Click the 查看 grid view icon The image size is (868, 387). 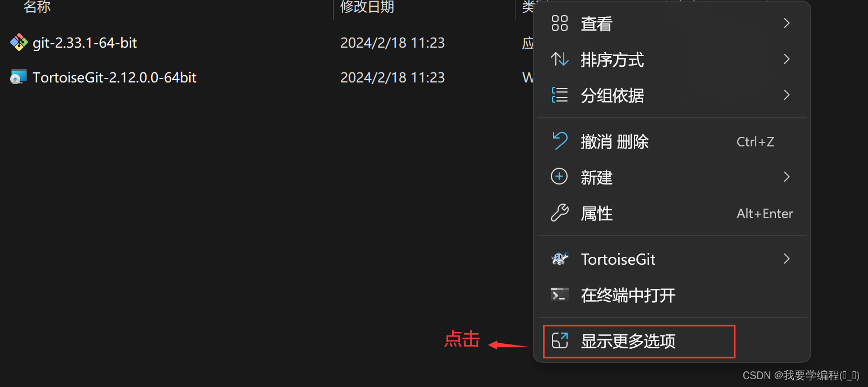[x=560, y=23]
